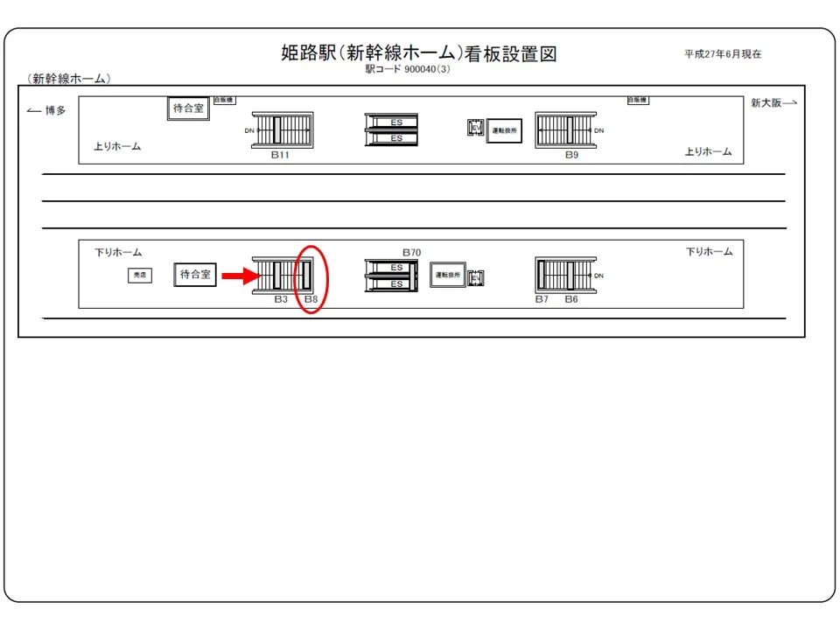Select the 待合室 box on the lower platform
The height and width of the screenshot is (630, 840).
click(195, 275)
